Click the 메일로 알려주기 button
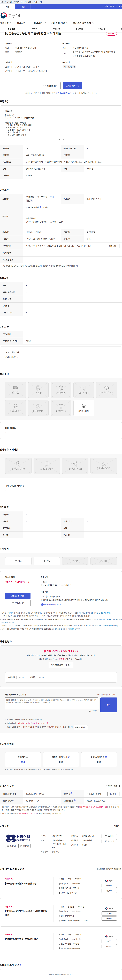The image size is (122, 980). (81, 727)
